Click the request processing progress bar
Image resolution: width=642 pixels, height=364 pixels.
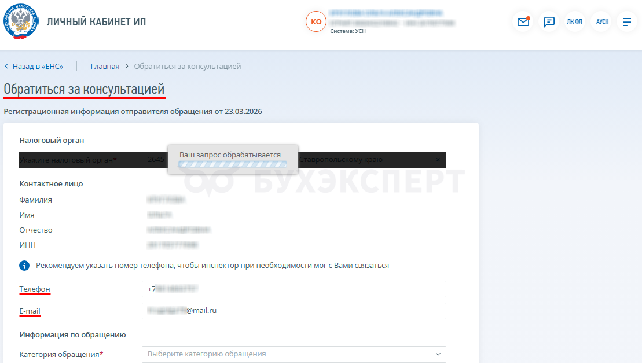(233, 164)
